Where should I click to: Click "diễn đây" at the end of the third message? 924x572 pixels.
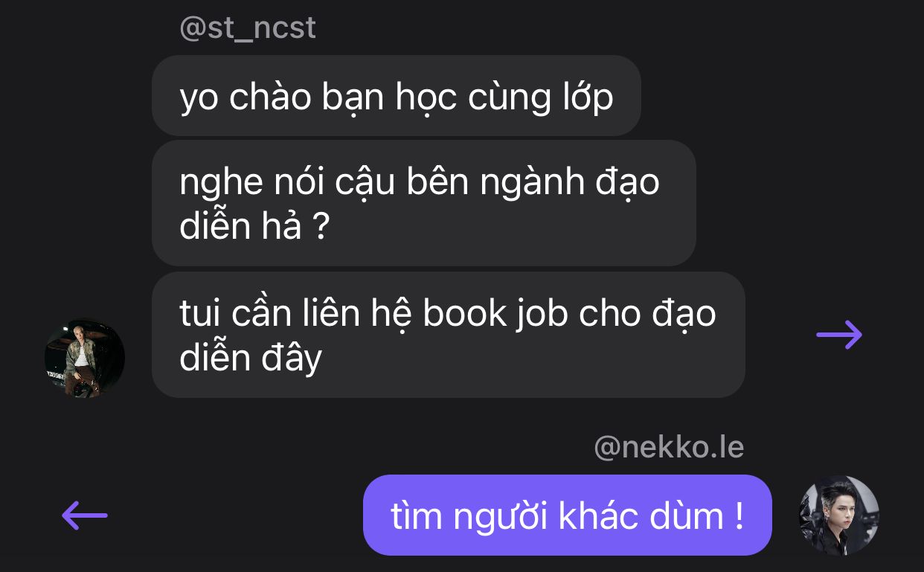point(251,359)
